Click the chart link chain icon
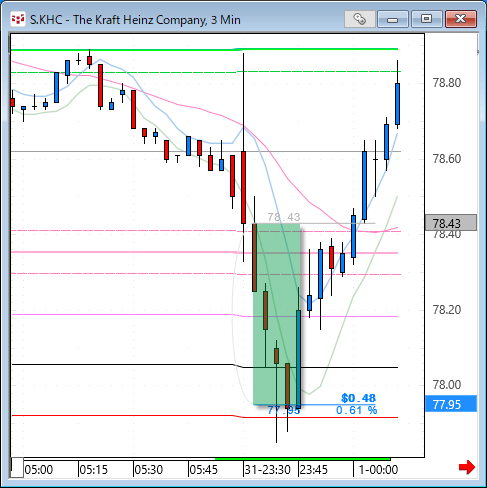This screenshot has height=488, width=487. point(359,19)
